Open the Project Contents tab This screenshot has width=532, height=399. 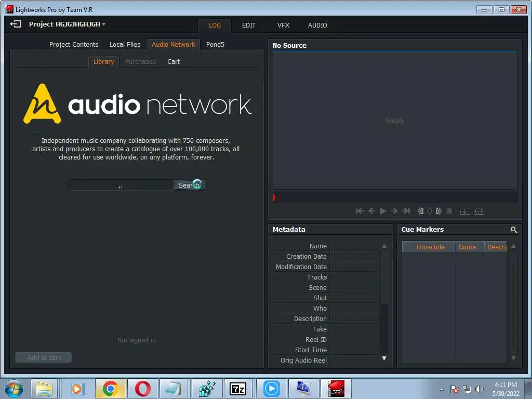[x=74, y=45]
